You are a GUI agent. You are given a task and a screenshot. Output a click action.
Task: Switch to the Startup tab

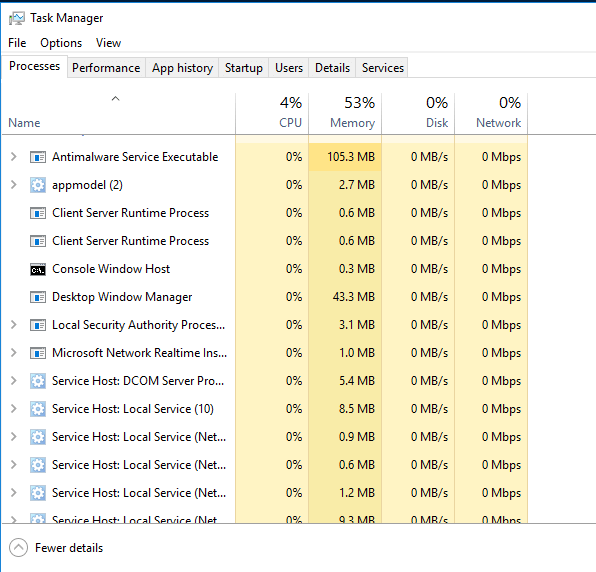[x=244, y=68]
